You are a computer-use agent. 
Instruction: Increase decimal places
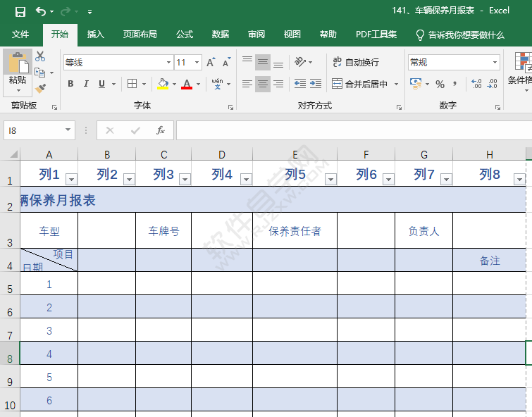[x=476, y=84]
